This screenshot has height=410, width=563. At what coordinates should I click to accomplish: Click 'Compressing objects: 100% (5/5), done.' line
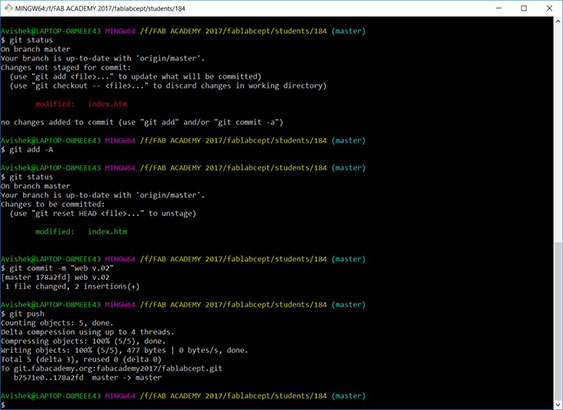pos(83,341)
